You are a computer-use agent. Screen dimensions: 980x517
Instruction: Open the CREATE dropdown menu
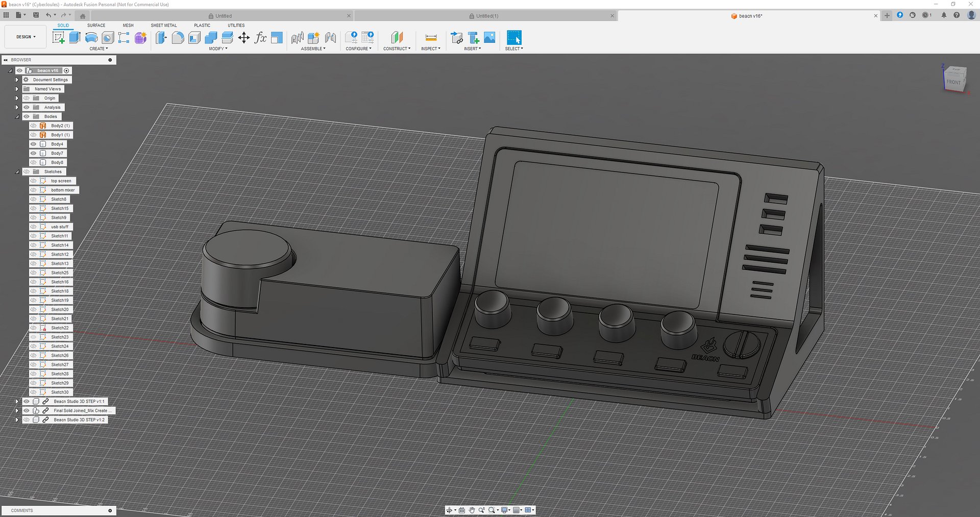click(99, 48)
